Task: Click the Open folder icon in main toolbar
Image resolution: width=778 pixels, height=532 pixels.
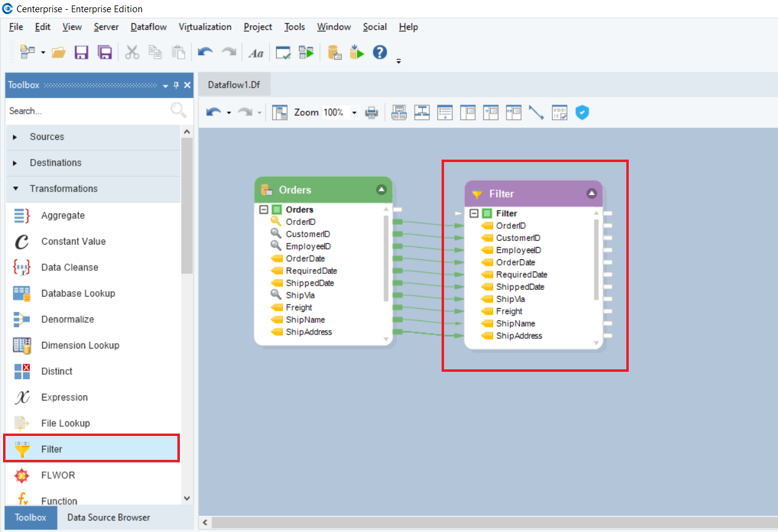Action: tap(59, 53)
